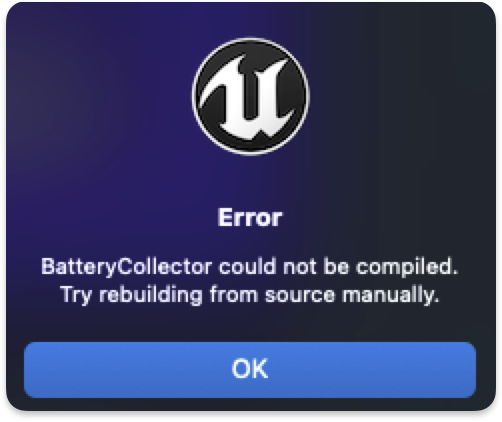Click the word 'source' in the error message
The height and width of the screenshot is (422, 502).
[300, 296]
